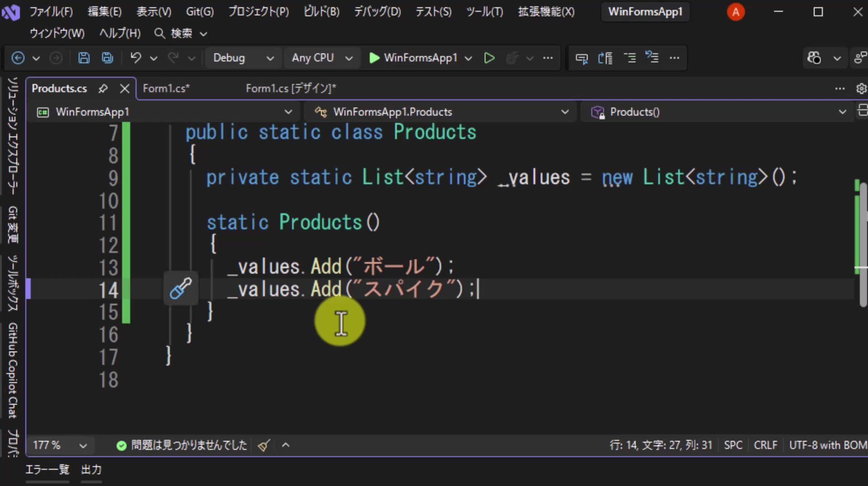The height and width of the screenshot is (486, 868).
Task: Open the tab list overflow ellipsis menu
Action: (840, 89)
